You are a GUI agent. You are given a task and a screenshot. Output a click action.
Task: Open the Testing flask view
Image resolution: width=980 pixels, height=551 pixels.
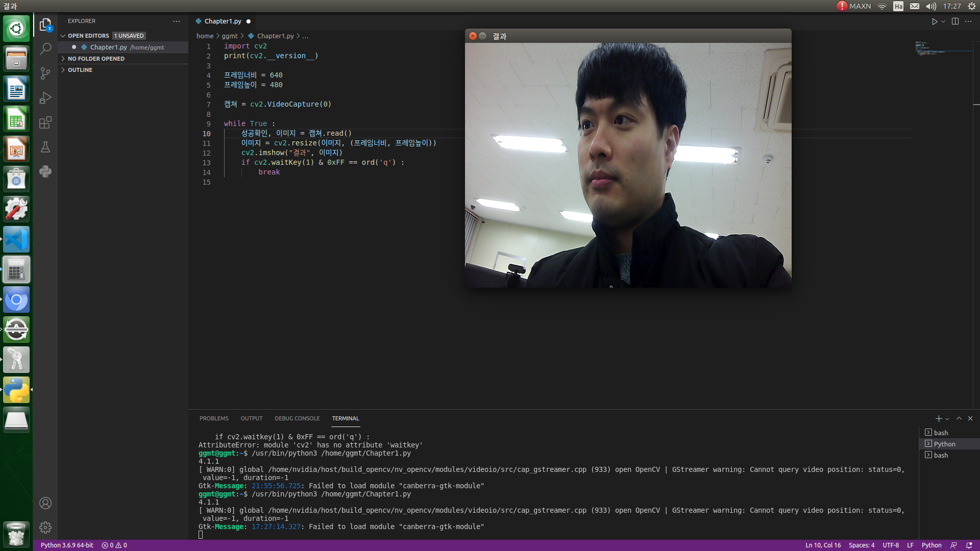45,147
